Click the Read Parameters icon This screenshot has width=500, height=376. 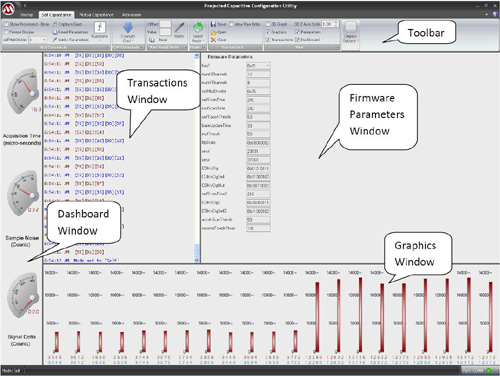(x=55, y=32)
